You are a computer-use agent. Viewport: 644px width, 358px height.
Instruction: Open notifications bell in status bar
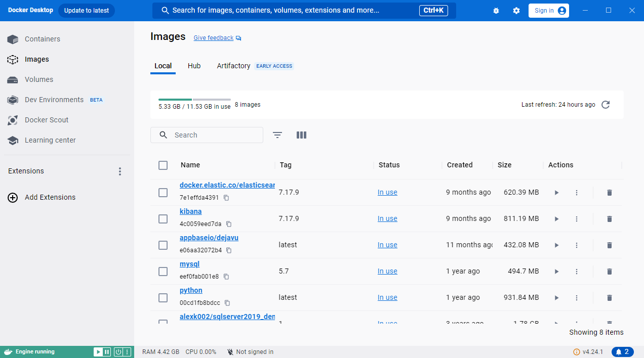click(622, 352)
